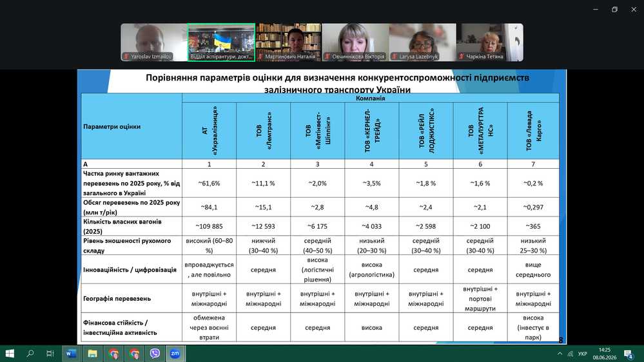Click the ~365 wagons cell
Viewport: 644px width, 362px height.
pos(533,226)
